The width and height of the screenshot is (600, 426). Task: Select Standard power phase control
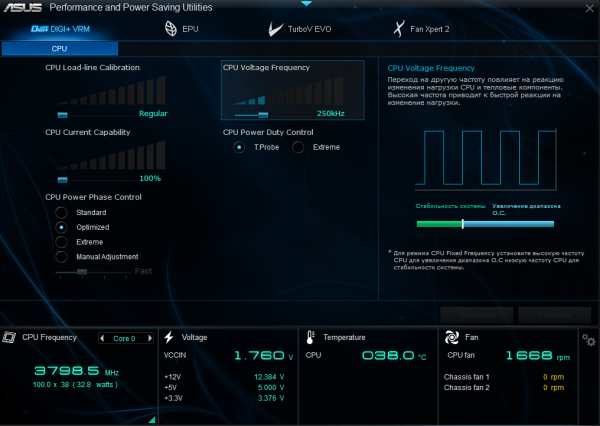pos(61,212)
